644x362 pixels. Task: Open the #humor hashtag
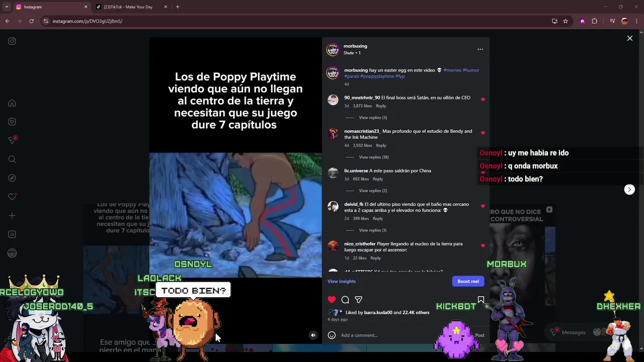point(471,70)
